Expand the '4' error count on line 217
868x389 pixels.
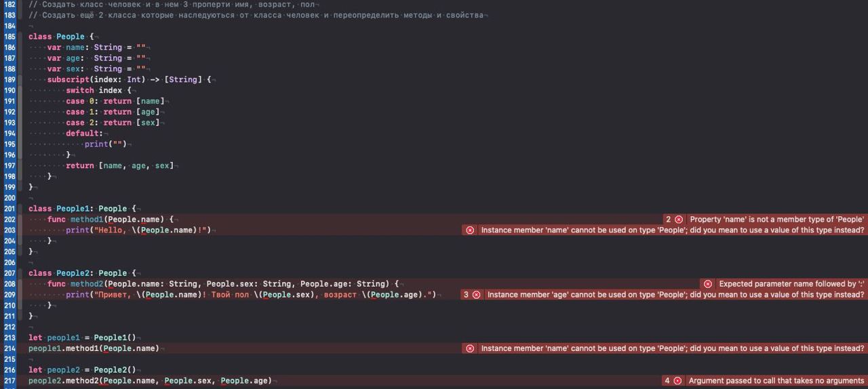click(667, 381)
